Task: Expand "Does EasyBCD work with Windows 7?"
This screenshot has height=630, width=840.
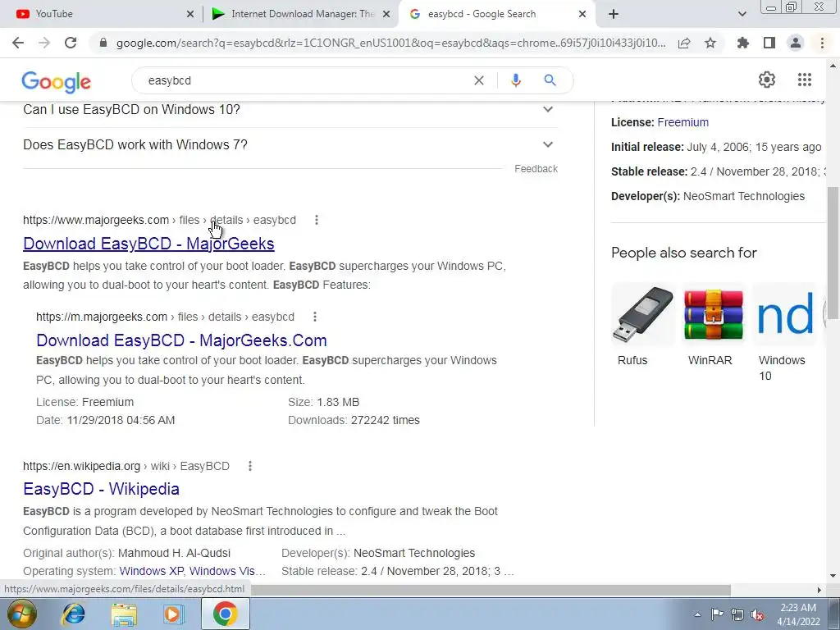Action: [x=290, y=144]
